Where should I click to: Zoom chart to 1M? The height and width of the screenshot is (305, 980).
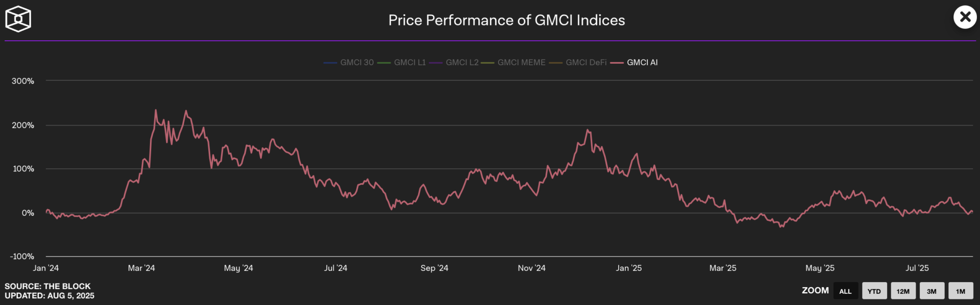pyautogui.click(x=961, y=291)
